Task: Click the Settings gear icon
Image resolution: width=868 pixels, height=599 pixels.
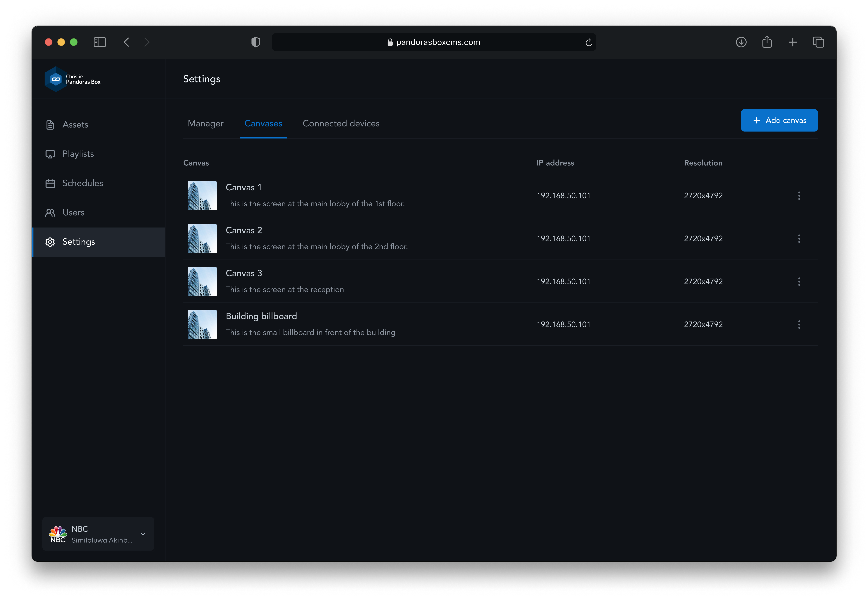Action: click(x=50, y=242)
